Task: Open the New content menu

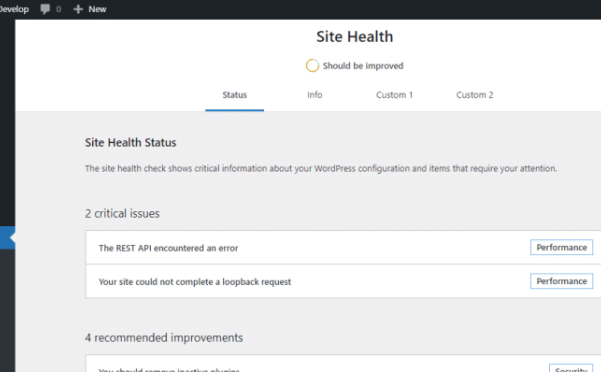Action: (90, 9)
